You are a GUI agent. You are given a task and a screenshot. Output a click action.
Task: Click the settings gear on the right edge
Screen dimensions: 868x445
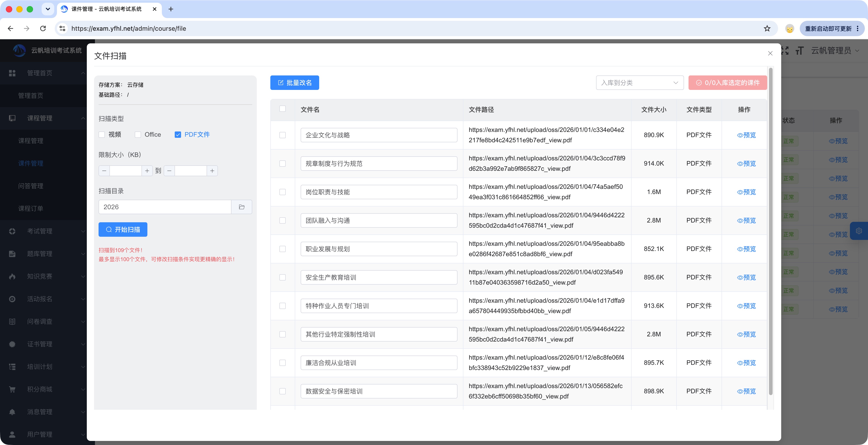(859, 231)
